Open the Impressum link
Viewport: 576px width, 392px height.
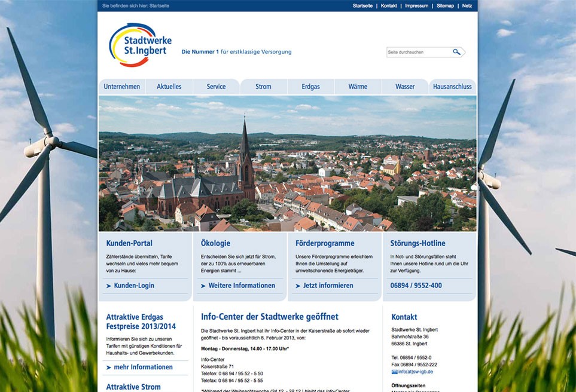(x=416, y=6)
